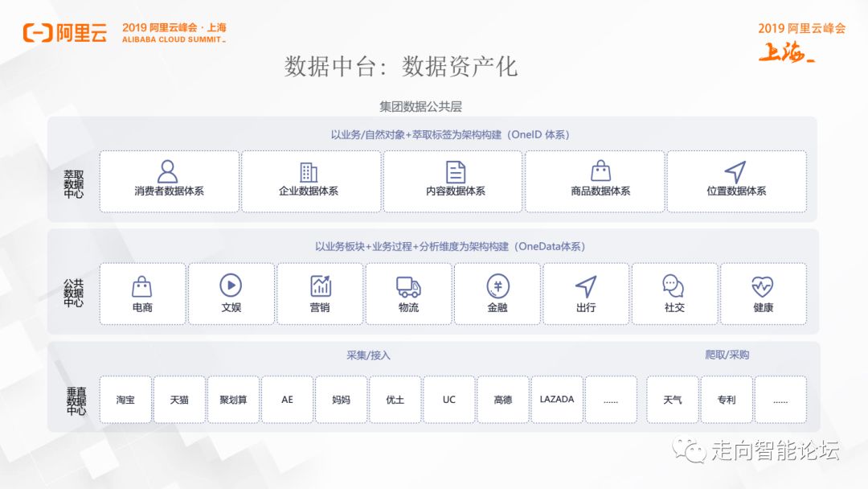Click the 文娱 label
Screen dimensions: 868x489
pos(231,307)
